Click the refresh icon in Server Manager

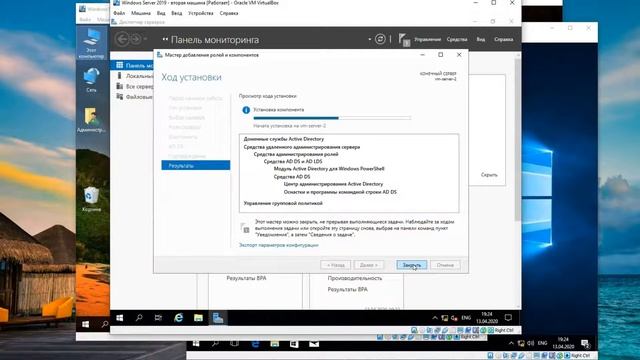tap(380, 39)
